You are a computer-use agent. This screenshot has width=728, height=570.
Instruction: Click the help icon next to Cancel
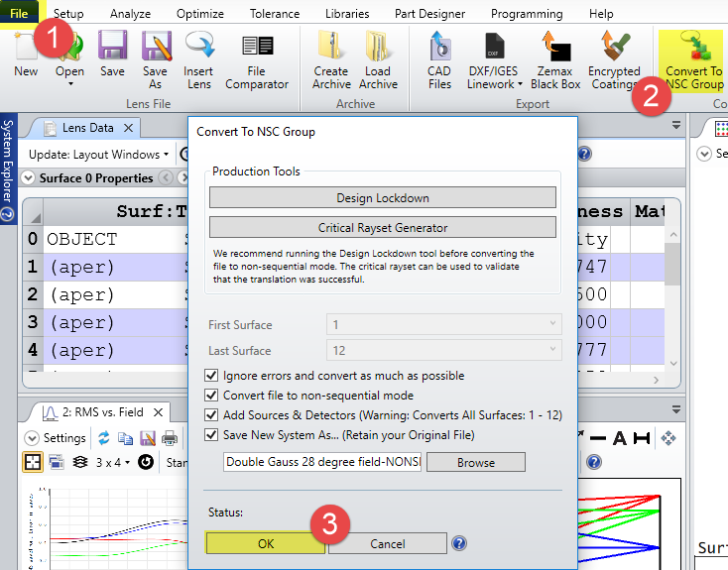[458, 543]
